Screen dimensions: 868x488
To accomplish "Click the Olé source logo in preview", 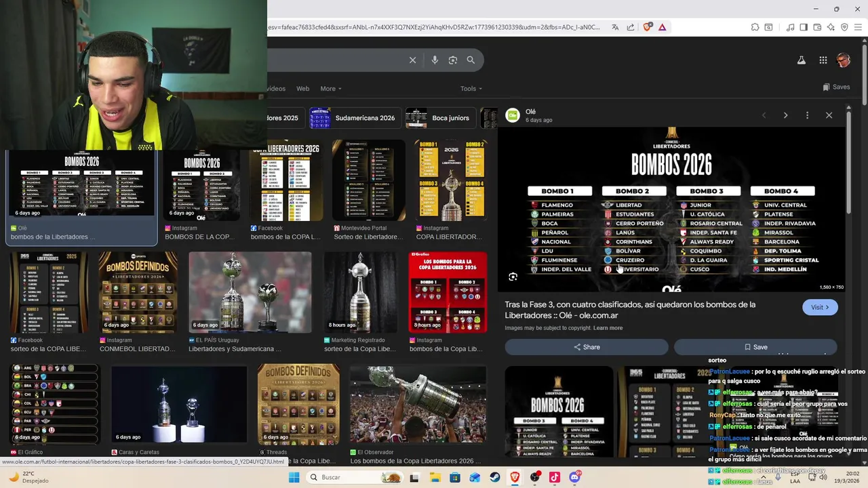I will (x=513, y=115).
